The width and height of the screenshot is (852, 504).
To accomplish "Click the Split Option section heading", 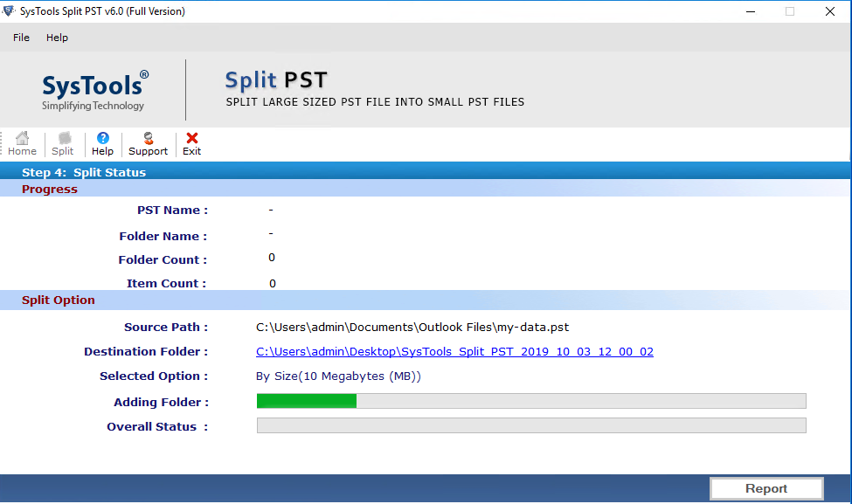I will click(x=59, y=300).
